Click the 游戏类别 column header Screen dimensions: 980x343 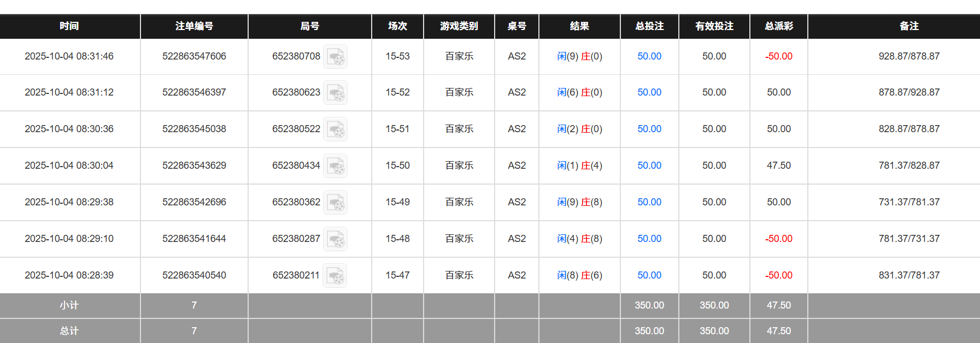459,26
